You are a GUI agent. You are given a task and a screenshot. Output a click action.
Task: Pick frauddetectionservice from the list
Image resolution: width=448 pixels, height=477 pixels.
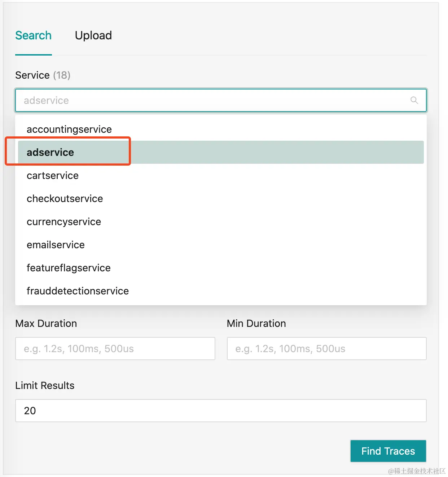[x=78, y=291]
